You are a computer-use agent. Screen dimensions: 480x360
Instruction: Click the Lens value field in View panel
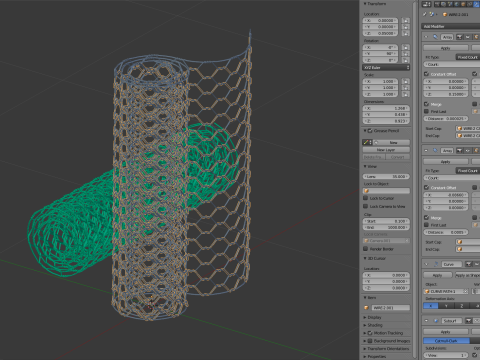[386, 177]
